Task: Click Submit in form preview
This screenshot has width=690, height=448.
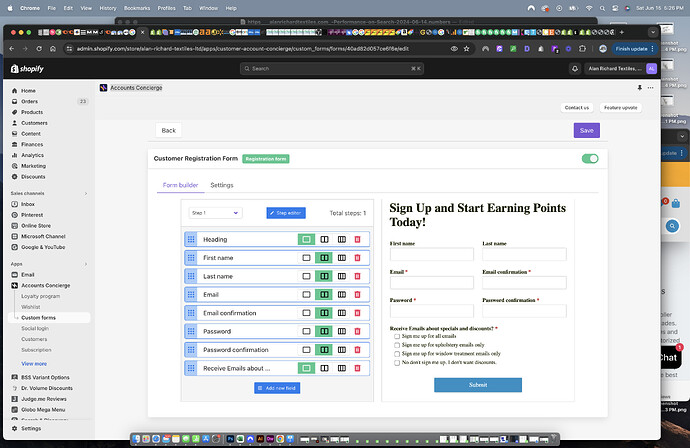Action: 478,385
